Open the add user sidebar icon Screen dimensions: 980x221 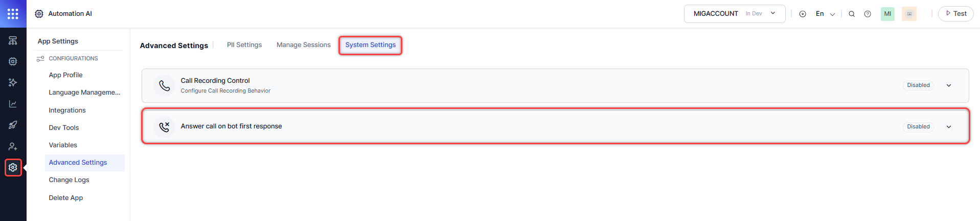(x=13, y=146)
